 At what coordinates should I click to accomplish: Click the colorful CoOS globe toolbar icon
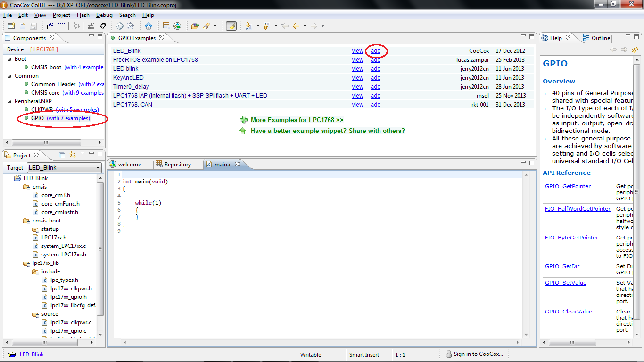pos(177,26)
